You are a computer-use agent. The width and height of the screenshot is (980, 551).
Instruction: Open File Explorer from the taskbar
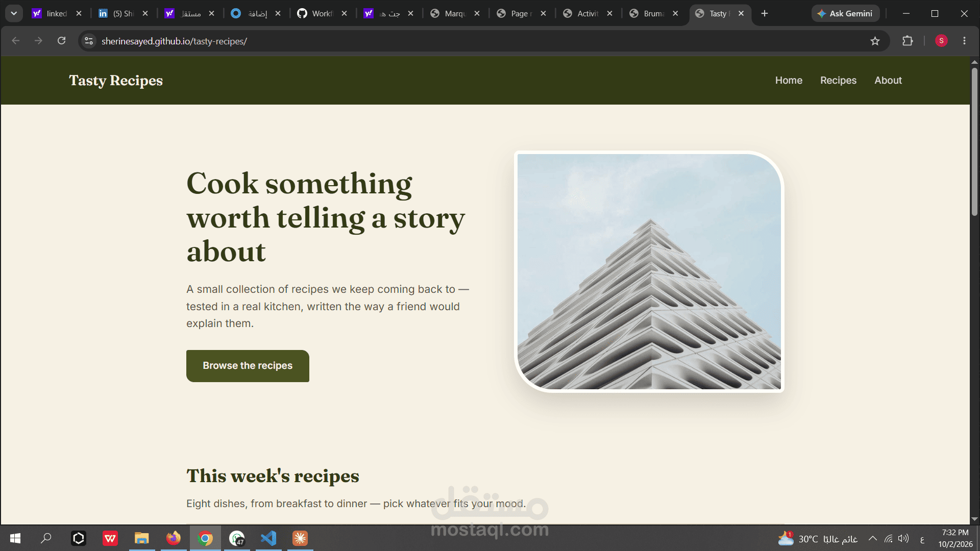tap(141, 538)
